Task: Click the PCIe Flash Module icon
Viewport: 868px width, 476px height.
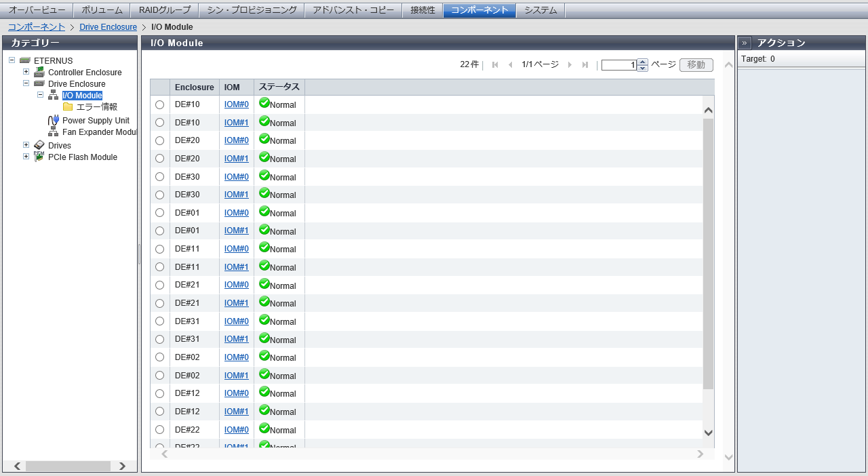Action: (39, 157)
